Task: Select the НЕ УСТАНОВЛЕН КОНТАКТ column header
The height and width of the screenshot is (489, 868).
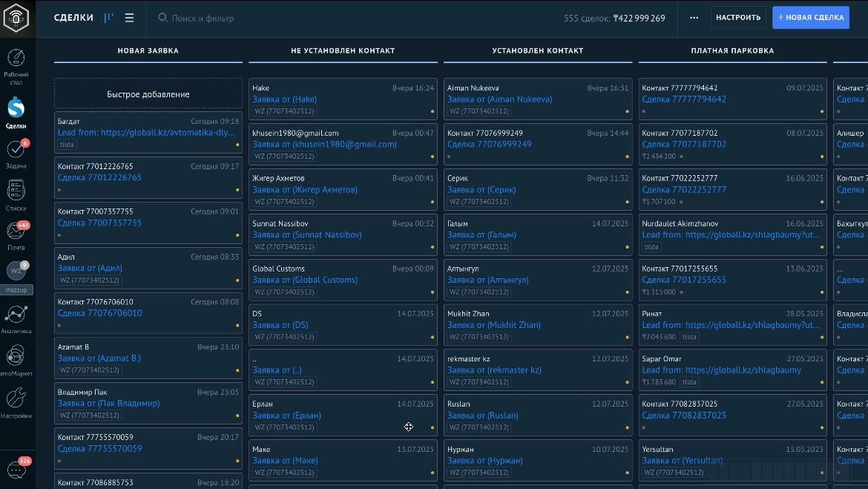Action: coord(343,50)
